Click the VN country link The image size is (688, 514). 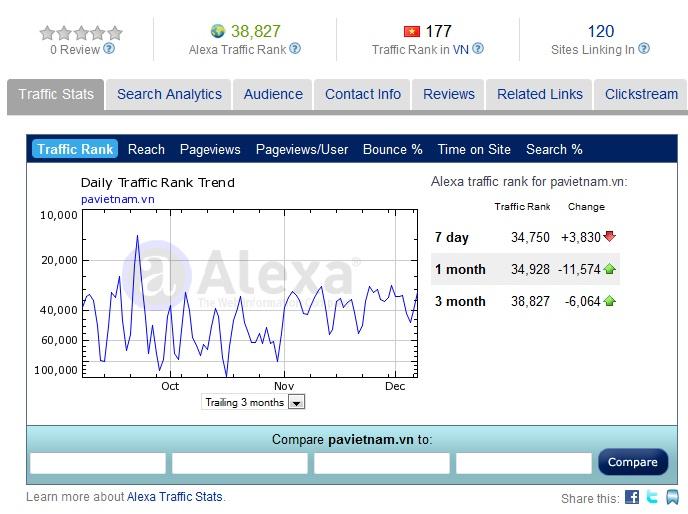pyautogui.click(x=461, y=50)
